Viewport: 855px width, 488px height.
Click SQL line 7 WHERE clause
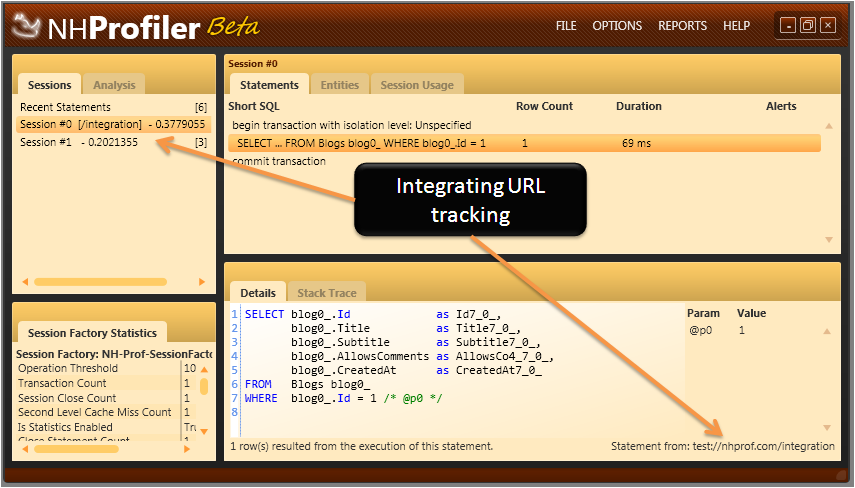344,398
